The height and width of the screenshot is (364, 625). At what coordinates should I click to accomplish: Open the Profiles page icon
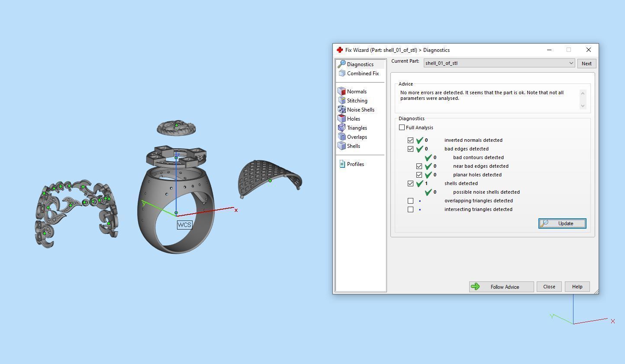point(342,164)
